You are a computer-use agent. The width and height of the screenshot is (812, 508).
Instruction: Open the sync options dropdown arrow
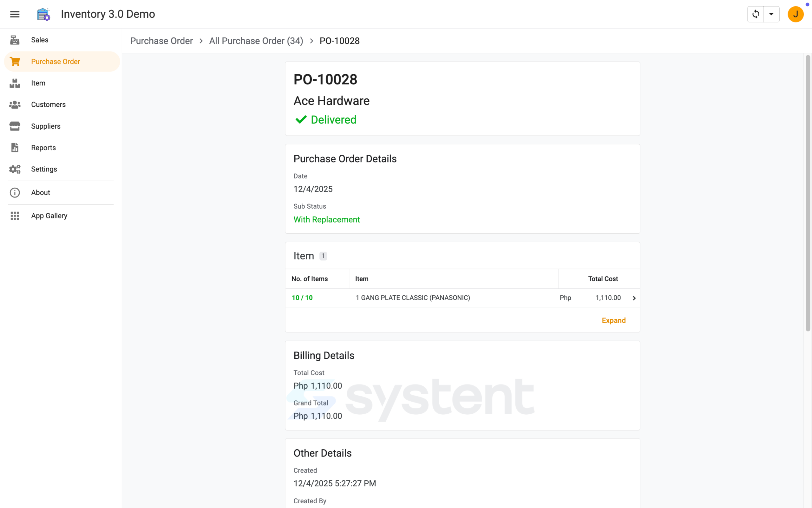tap(771, 14)
